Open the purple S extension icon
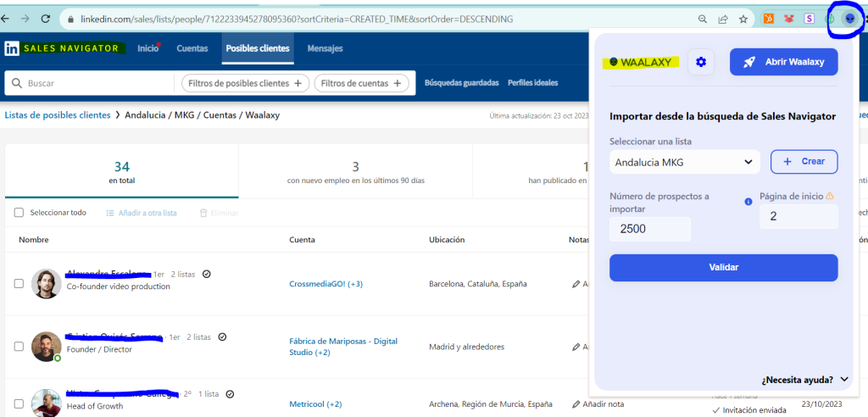Viewport: 868px width, 417px height. point(810,19)
